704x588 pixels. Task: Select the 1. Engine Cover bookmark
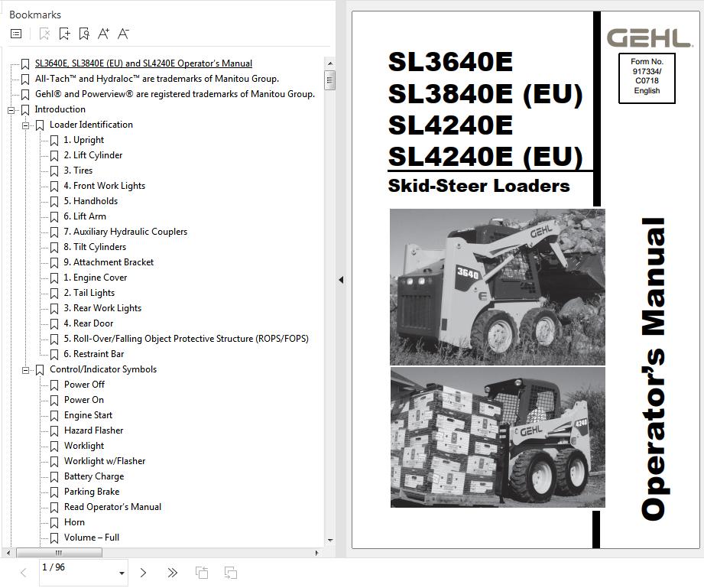[x=96, y=277]
